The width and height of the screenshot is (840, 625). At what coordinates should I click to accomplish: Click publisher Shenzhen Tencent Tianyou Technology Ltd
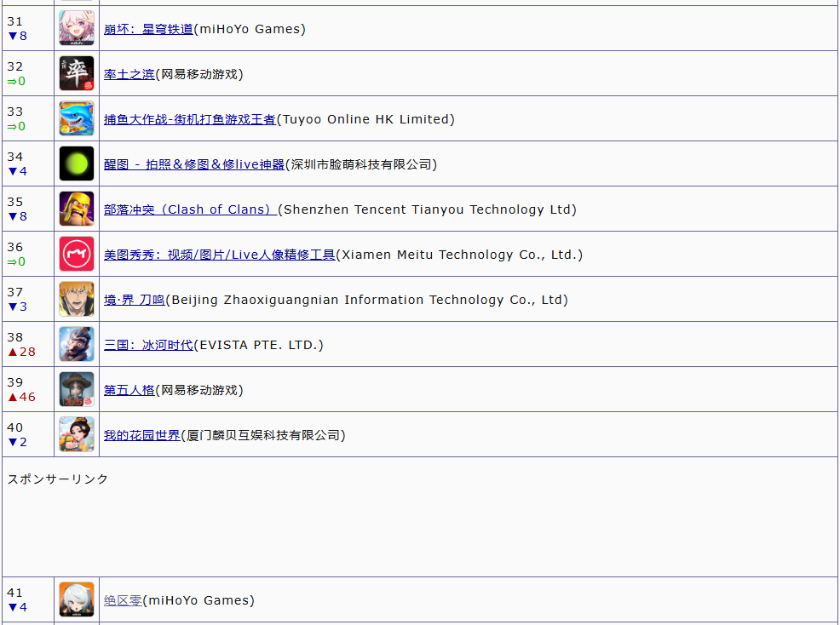[428, 209]
